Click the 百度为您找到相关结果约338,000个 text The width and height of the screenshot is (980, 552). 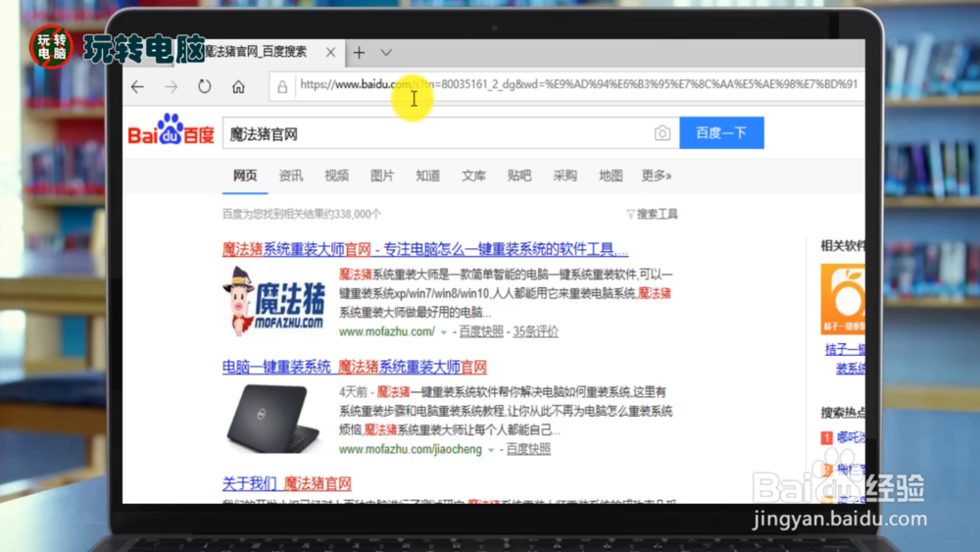(302, 215)
